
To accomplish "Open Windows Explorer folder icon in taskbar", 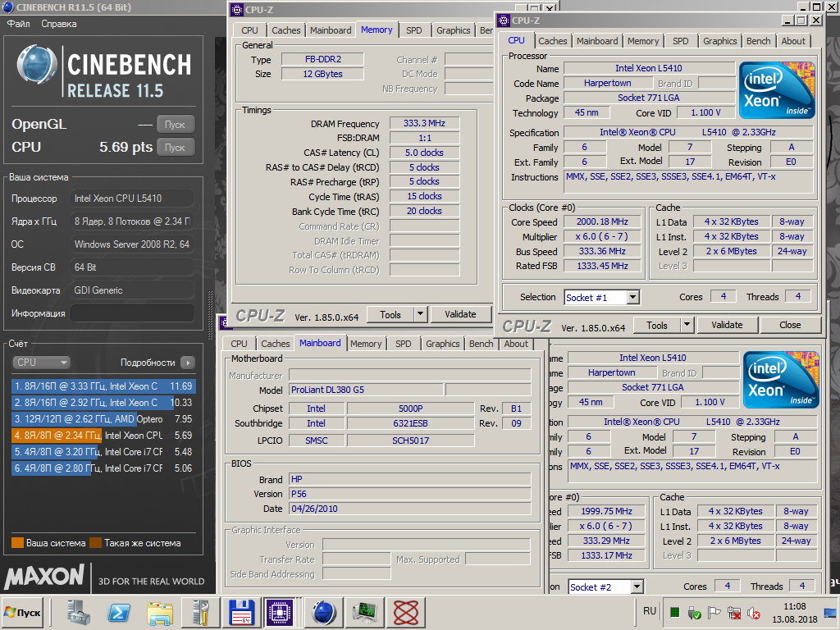I will [x=160, y=612].
